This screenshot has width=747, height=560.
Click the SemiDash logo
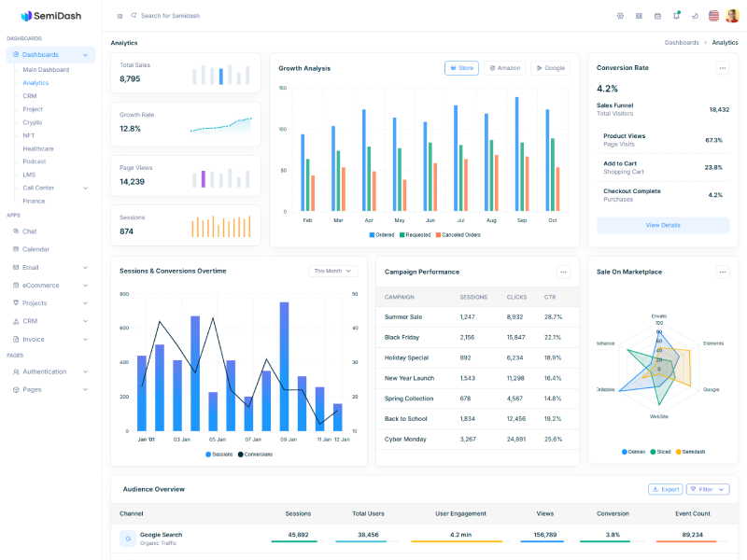point(51,16)
